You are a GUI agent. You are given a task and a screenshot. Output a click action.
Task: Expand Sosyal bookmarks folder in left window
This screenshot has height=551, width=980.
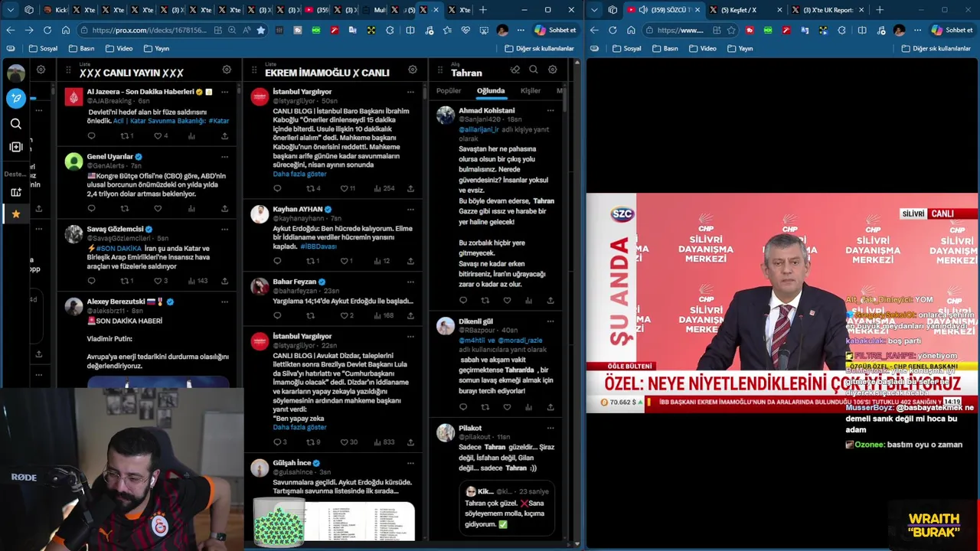click(x=44, y=48)
